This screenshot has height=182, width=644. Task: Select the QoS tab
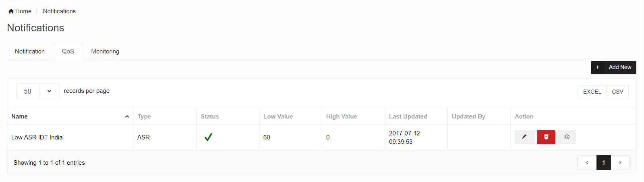[x=68, y=51]
